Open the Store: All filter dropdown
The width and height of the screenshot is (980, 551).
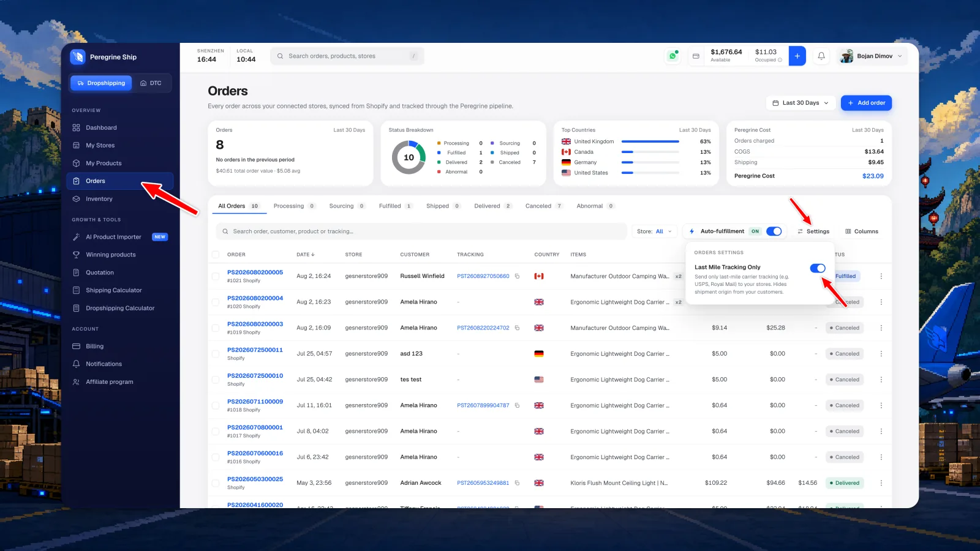click(x=654, y=231)
